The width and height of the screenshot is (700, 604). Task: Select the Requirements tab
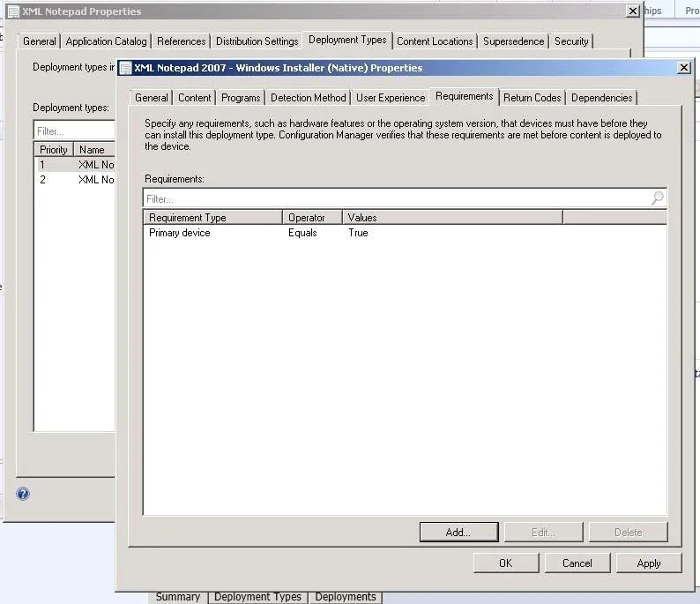click(465, 96)
